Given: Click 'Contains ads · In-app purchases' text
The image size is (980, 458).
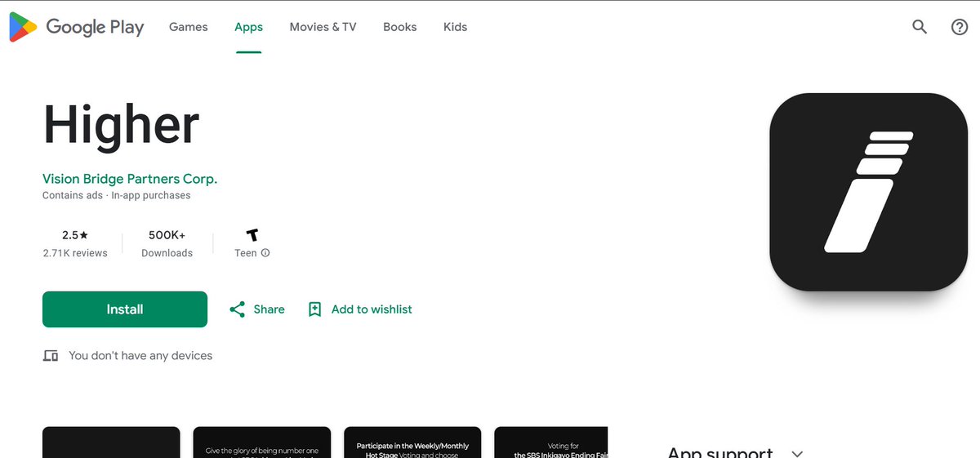Looking at the screenshot, I should coord(116,196).
